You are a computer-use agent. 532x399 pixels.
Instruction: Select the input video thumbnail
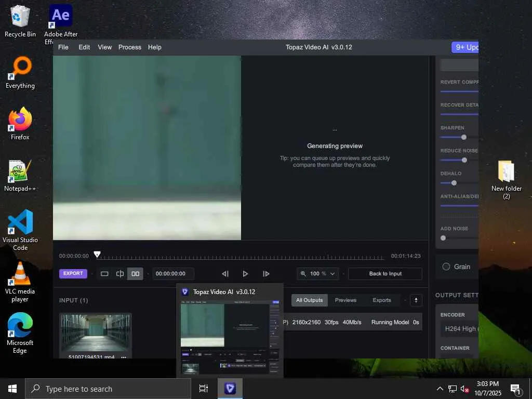click(x=96, y=333)
